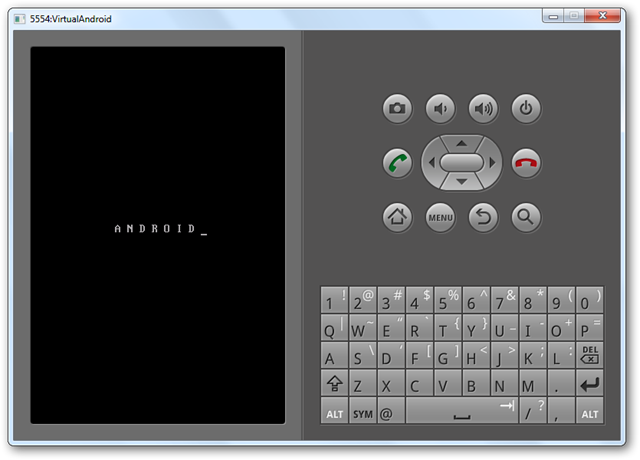Image resolution: width=640 pixels, height=460 pixels.
Task: Click the number 2 key
Action: click(x=363, y=299)
